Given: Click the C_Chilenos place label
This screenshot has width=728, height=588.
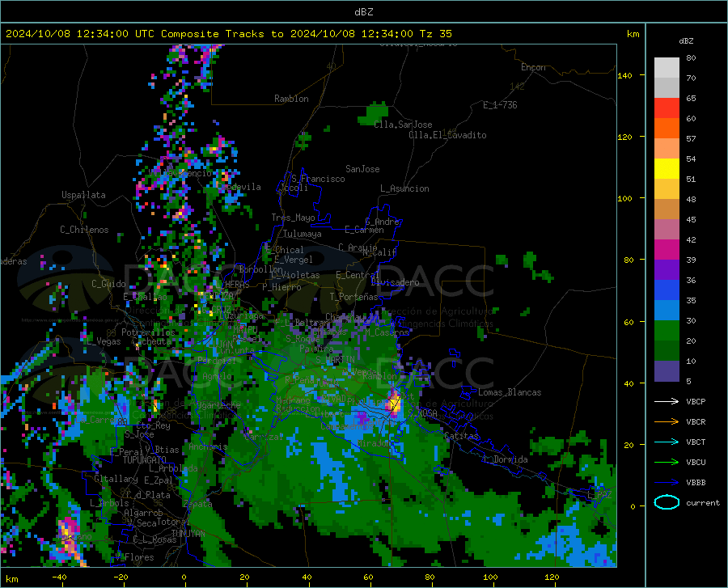Looking at the screenshot, I should (84, 230).
